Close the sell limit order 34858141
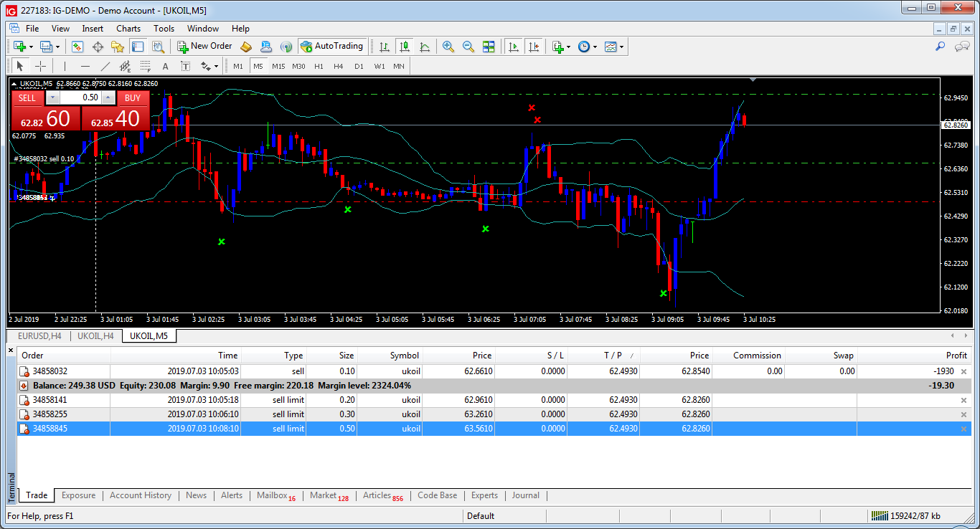The height and width of the screenshot is (529, 980). pyautogui.click(x=963, y=400)
